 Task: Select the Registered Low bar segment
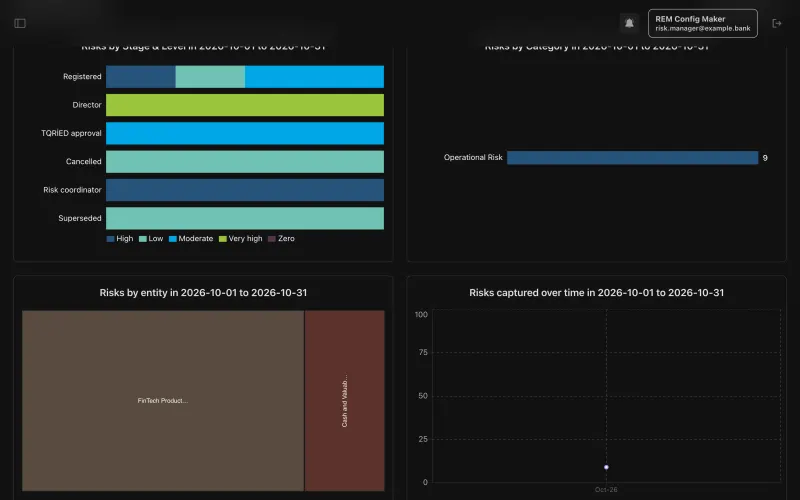[210, 77]
